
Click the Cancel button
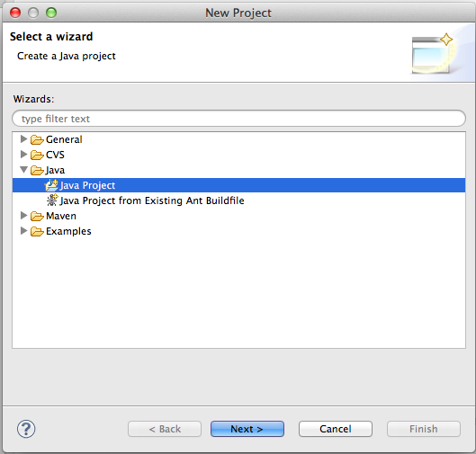(x=336, y=429)
